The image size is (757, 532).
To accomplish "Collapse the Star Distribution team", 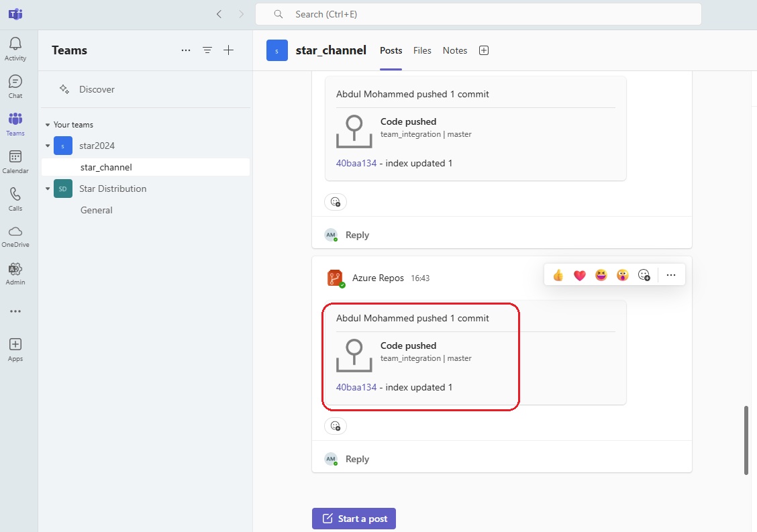I will (47, 189).
